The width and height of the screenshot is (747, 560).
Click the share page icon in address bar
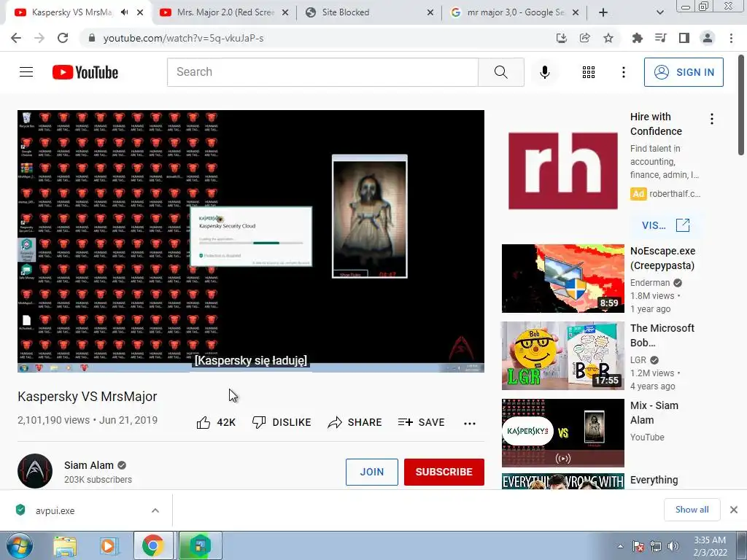(x=585, y=38)
